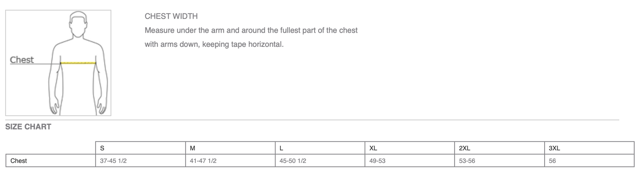The height and width of the screenshot is (179, 644).
Task: Click the Chest row label in table
Action: (x=18, y=161)
